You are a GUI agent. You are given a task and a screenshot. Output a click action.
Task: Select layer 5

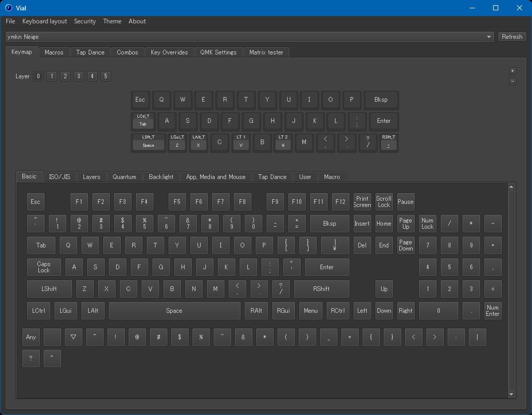[x=105, y=76]
